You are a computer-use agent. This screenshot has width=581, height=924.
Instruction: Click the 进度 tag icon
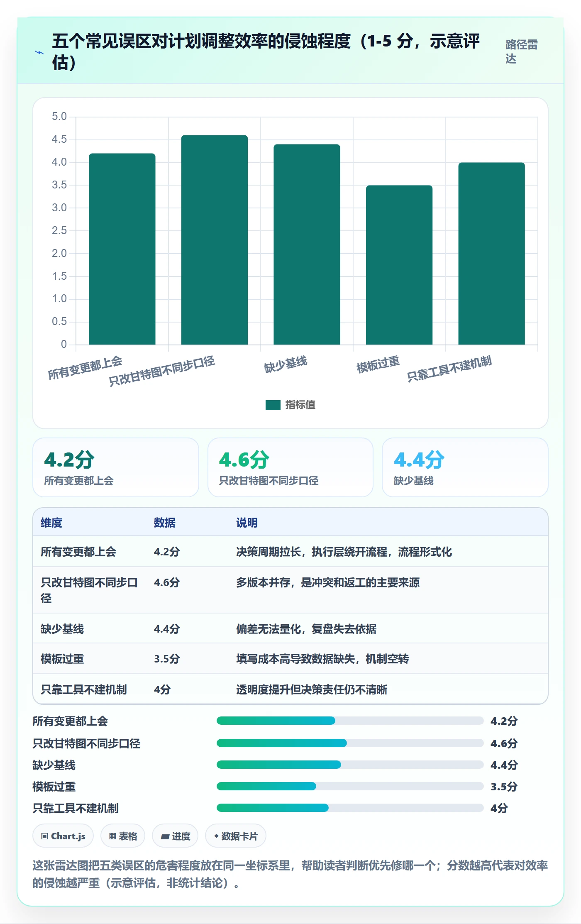165,836
